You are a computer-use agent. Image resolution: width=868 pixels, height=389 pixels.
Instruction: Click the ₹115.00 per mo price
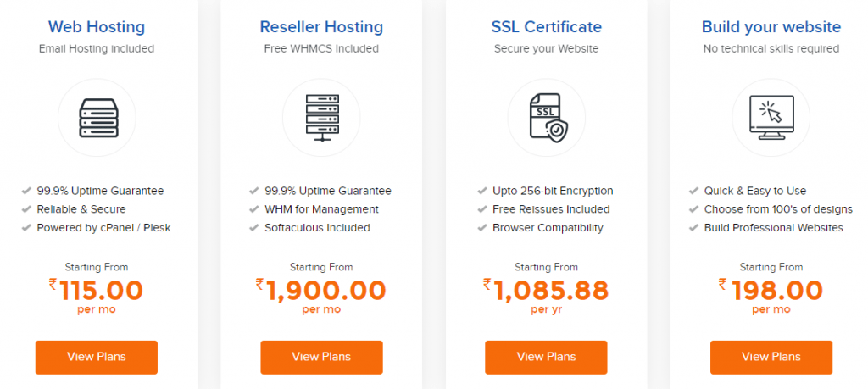(x=97, y=296)
